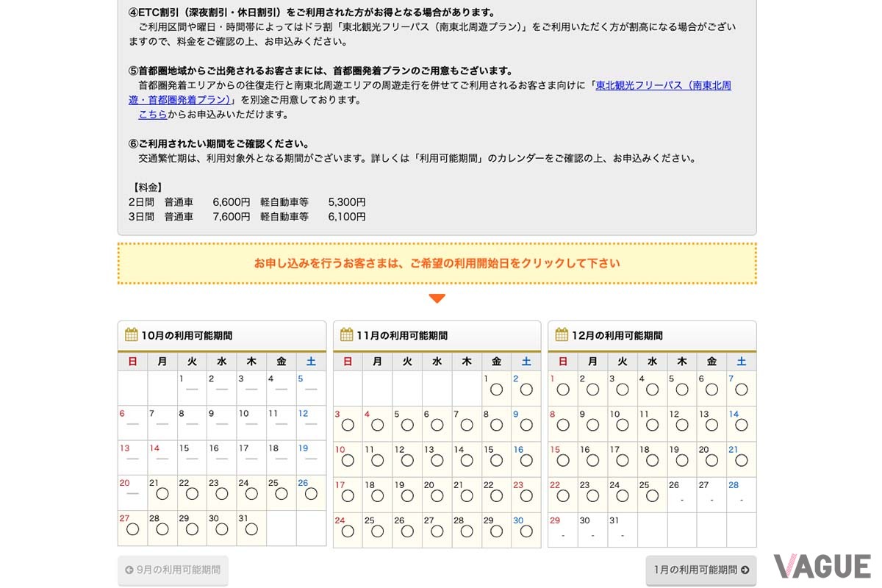882x588 pixels.
Task: Choose November 15 start date
Action: click(496, 460)
